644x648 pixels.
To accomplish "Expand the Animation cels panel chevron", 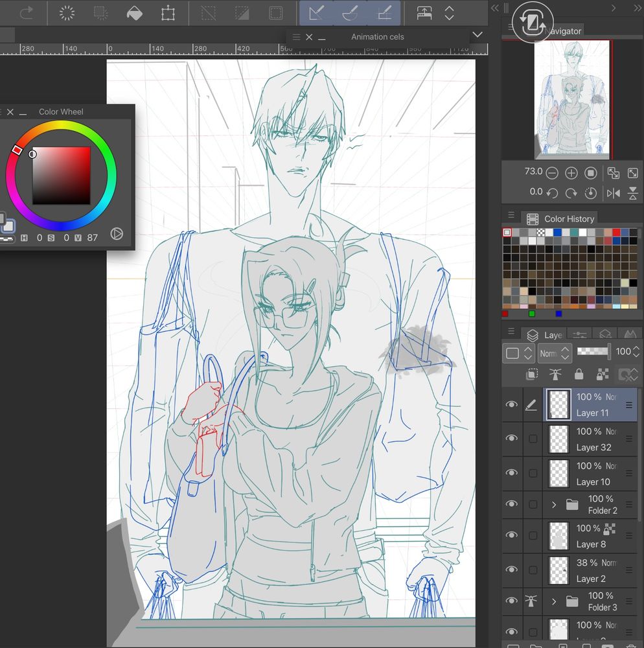I will [477, 35].
